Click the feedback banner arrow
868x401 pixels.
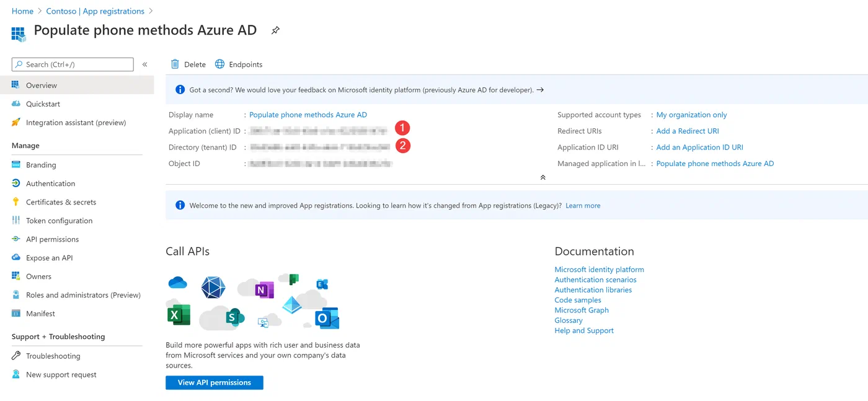pyautogui.click(x=540, y=90)
